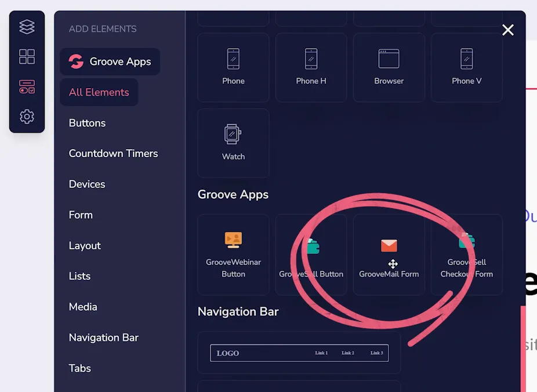Click the Navigation Bar section heading
The height and width of the screenshot is (392, 537).
click(x=238, y=311)
